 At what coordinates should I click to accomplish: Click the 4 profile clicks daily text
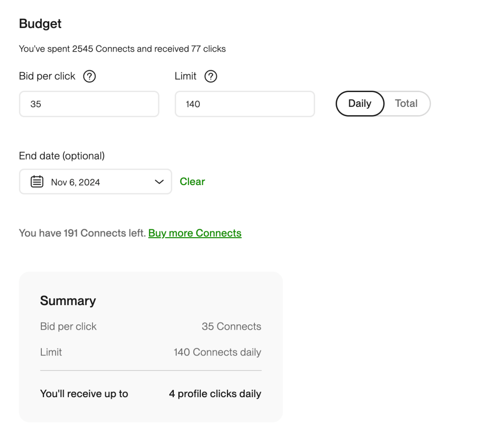tap(215, 394)
